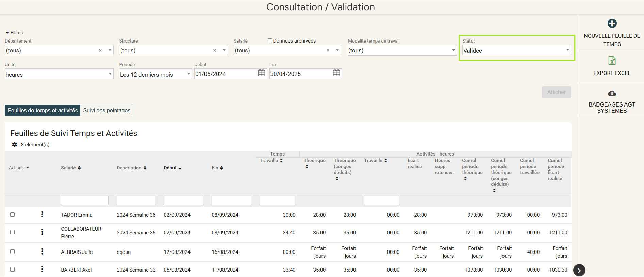
Task: Enable the Données archivées checkbox
Action: [x=270, y=41]
